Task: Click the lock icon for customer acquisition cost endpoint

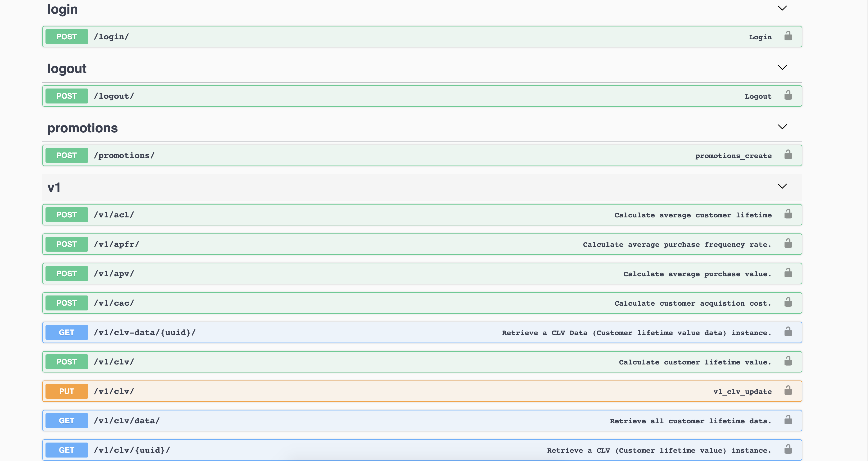Action: pos(789,303)
